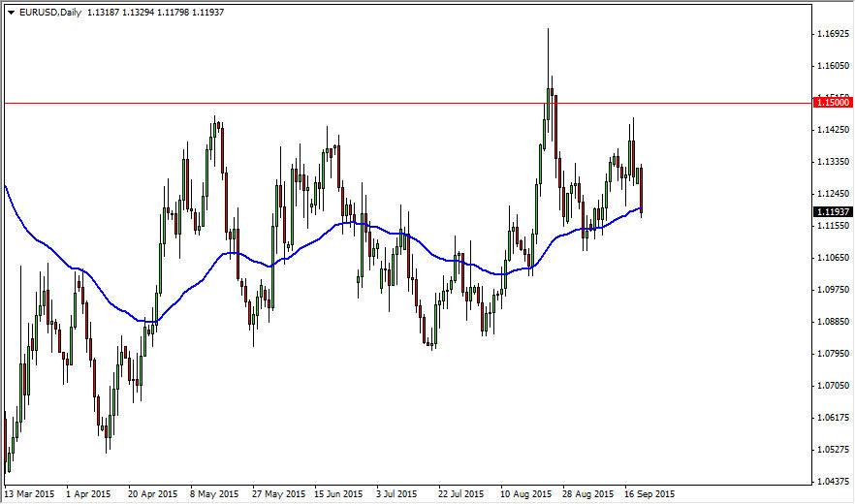The image size is (855, 504).
Task: Click the red 1.15000 price level label
Action: point(832,102)
